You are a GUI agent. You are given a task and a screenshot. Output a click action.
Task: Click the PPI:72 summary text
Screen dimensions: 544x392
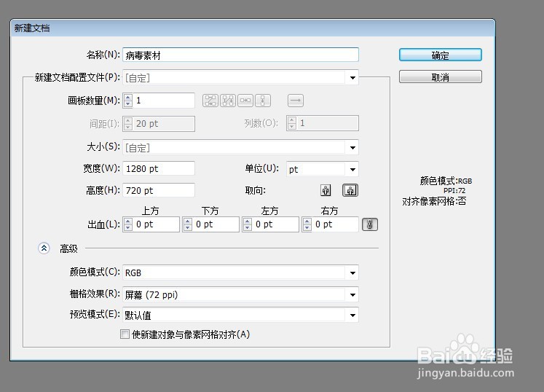point(454,191)
